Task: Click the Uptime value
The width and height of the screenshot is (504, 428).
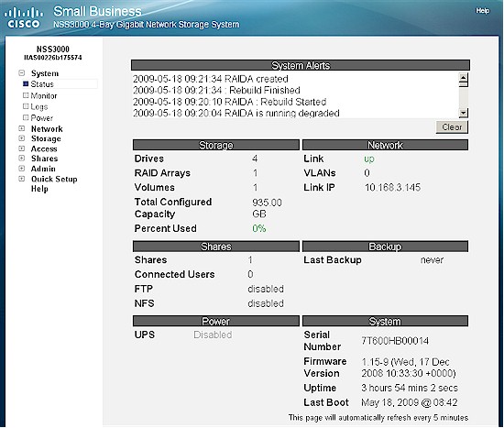Action: tap(410, 388)
